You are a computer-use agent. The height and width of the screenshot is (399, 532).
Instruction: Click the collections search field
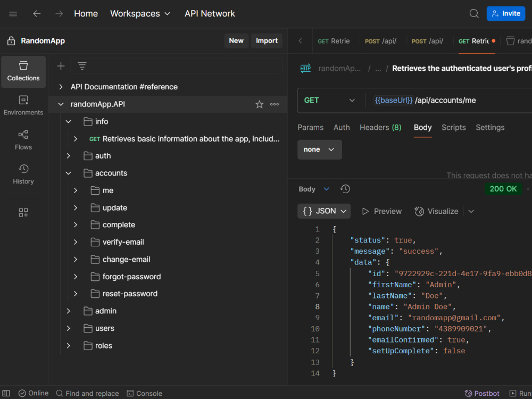pyautogui.click(x=177, y=66)
